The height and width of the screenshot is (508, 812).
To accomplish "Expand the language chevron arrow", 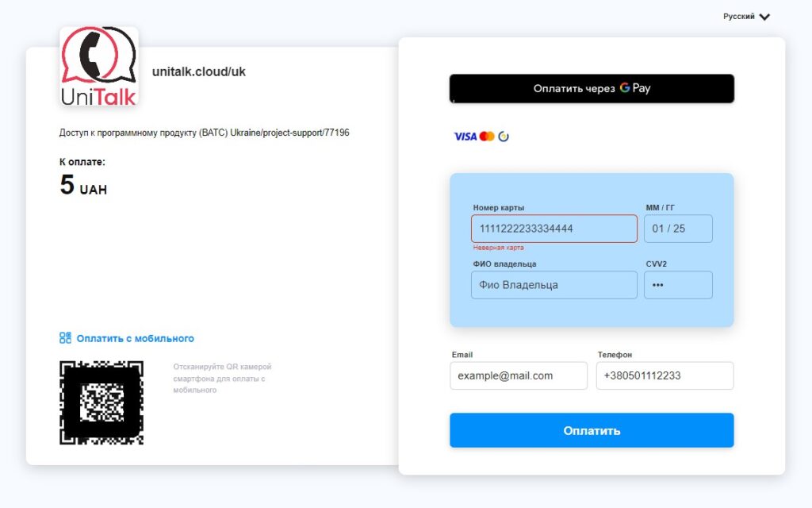I will pyautogui.click(x=764, y=17).
